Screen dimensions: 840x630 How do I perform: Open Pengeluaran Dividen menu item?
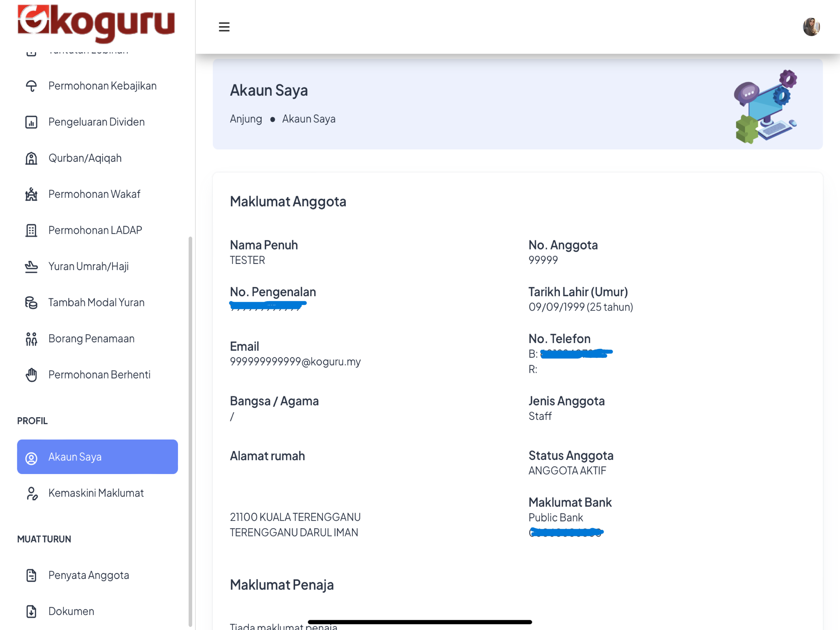97,122
